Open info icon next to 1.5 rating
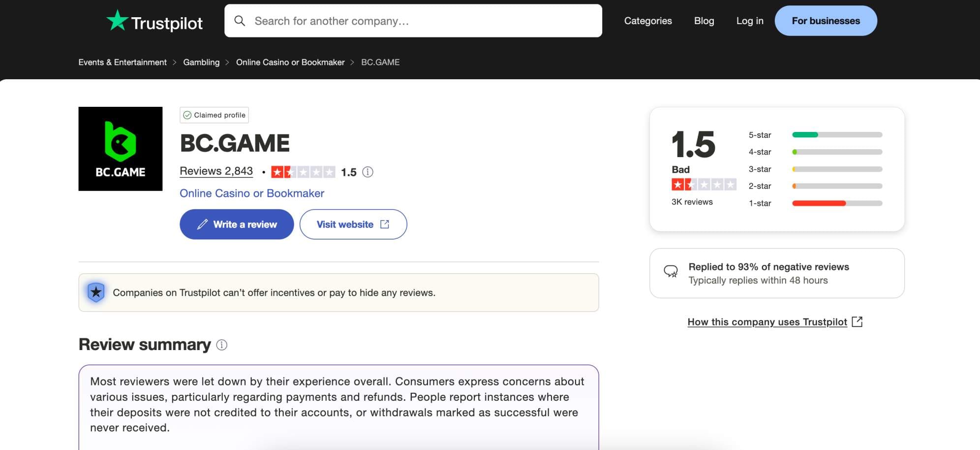The width and height of the screenshot is (980, 450). (367, 172)
